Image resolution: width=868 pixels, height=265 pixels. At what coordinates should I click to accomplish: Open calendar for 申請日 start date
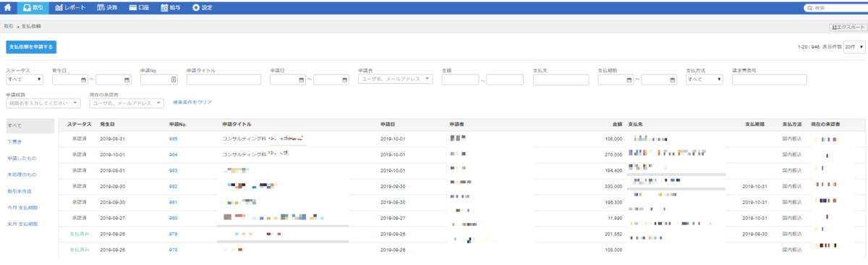coord(302,80)
